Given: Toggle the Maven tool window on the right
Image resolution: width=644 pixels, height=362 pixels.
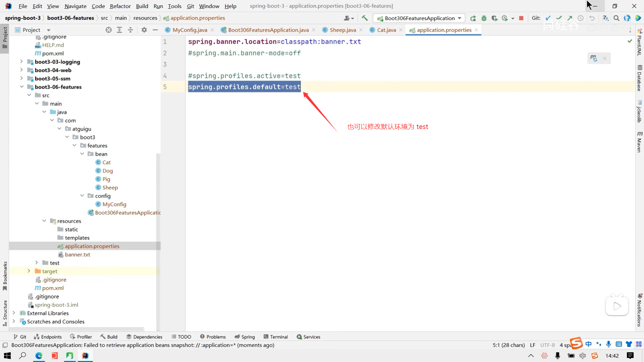Looking at the screenshot, I should pos(639,142).
